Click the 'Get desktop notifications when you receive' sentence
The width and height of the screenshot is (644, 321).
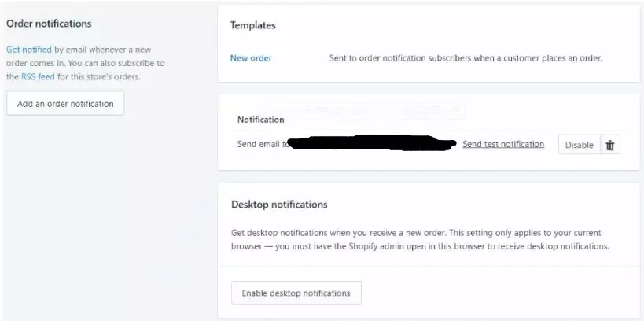[x=339, y=233]
